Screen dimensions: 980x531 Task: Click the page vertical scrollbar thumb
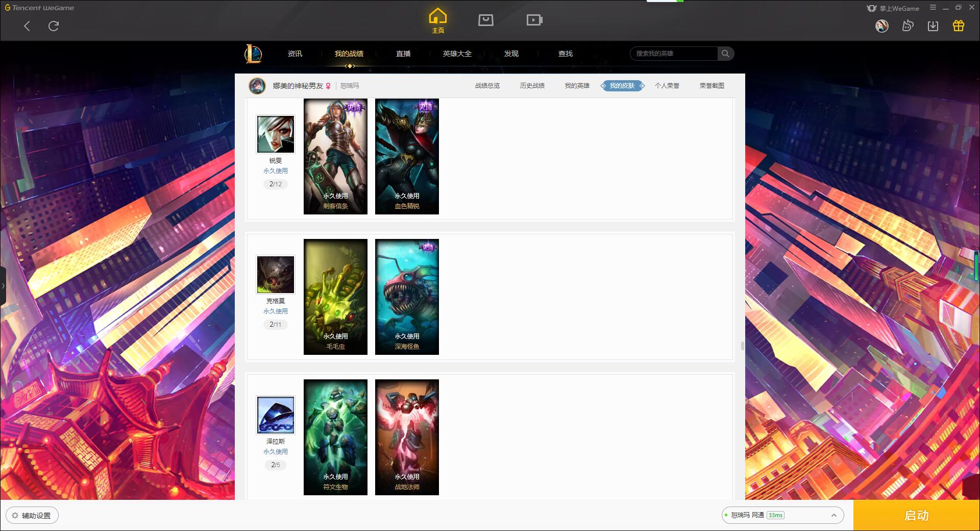[x=742, y=346]
